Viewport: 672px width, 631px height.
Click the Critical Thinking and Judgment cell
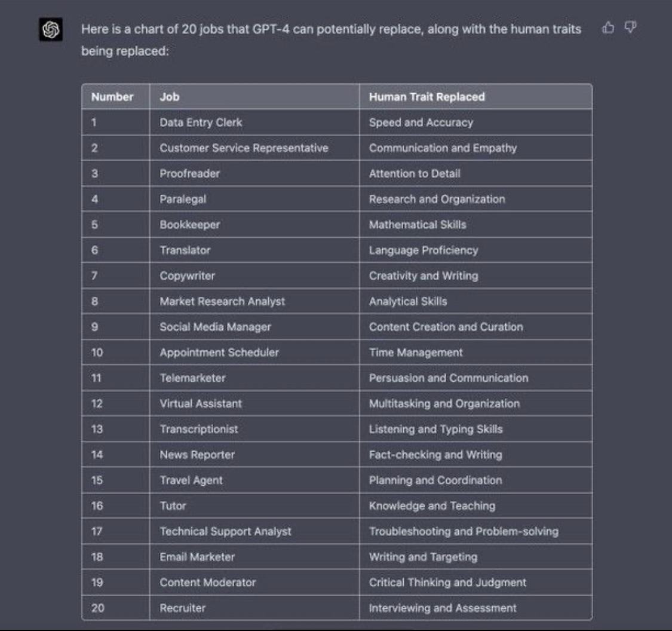point(475,583)
